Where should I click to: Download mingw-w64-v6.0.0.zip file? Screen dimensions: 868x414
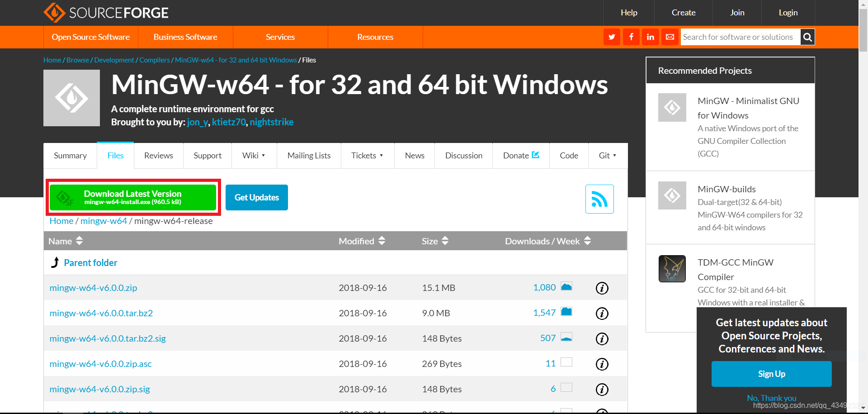click(x=93, y=288)
